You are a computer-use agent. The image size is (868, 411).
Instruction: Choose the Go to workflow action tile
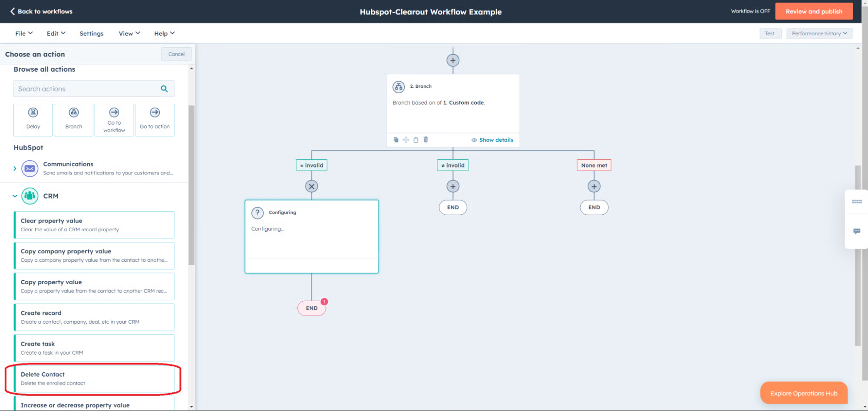pos(114,120)
